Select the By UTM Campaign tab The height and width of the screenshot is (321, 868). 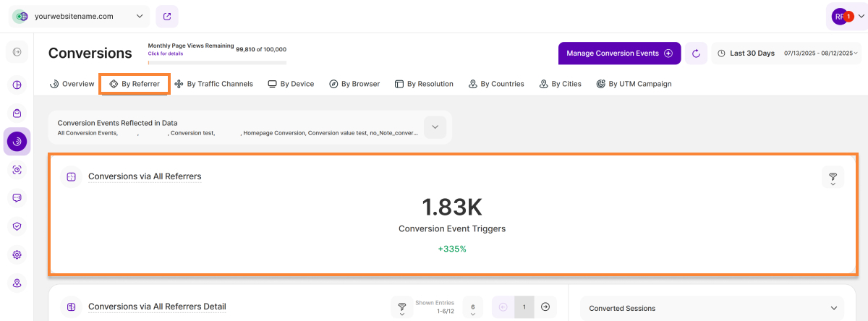click(634, 84)
